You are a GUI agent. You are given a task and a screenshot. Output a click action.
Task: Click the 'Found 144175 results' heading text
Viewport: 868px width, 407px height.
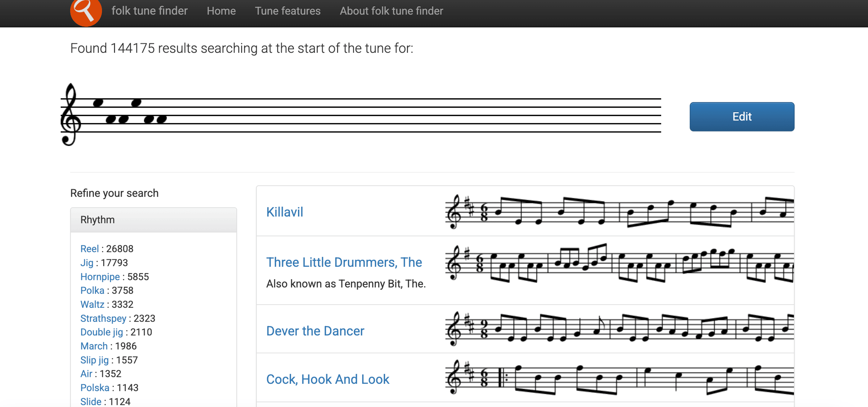[242, 48]
